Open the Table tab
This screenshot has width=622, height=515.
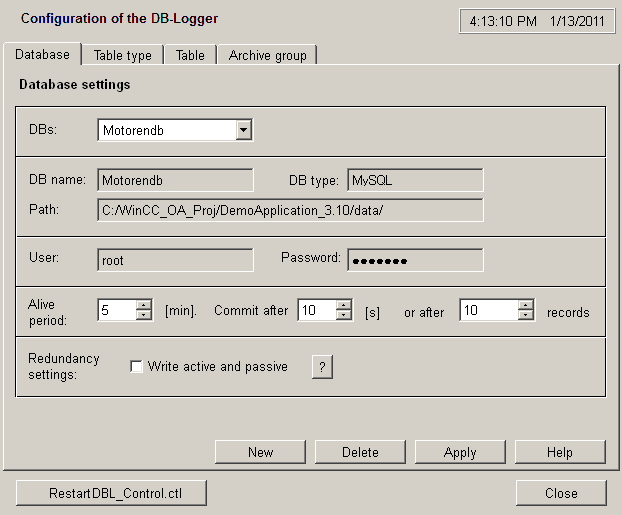click(x=190, y=56)
